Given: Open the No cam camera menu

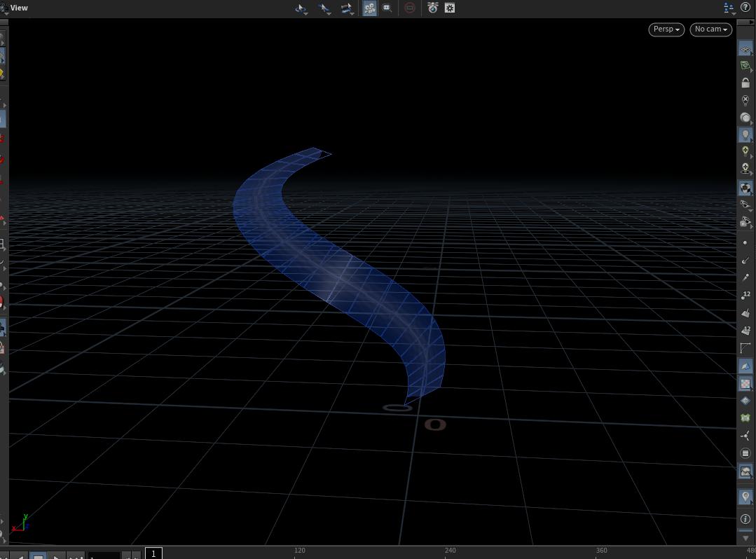Looking at the screenshot, I should 711,29.
